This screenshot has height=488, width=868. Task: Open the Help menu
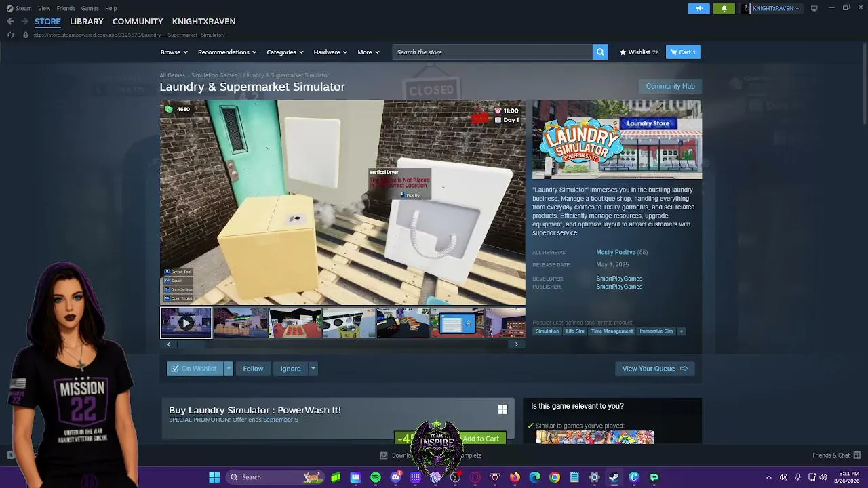tap(111, 8)
